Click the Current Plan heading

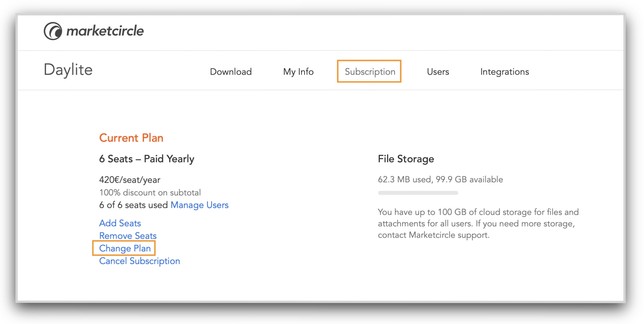pyautogui.click(x=131, y=138)
